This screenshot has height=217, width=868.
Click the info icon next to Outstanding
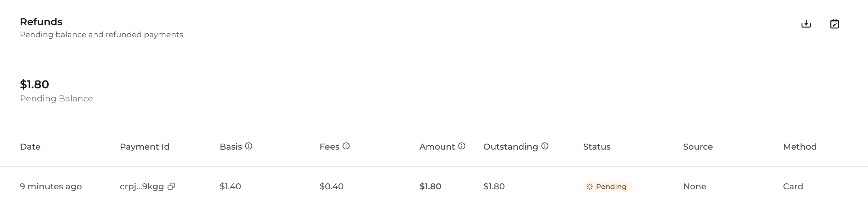pyautogui.click(x=545, y=146)
